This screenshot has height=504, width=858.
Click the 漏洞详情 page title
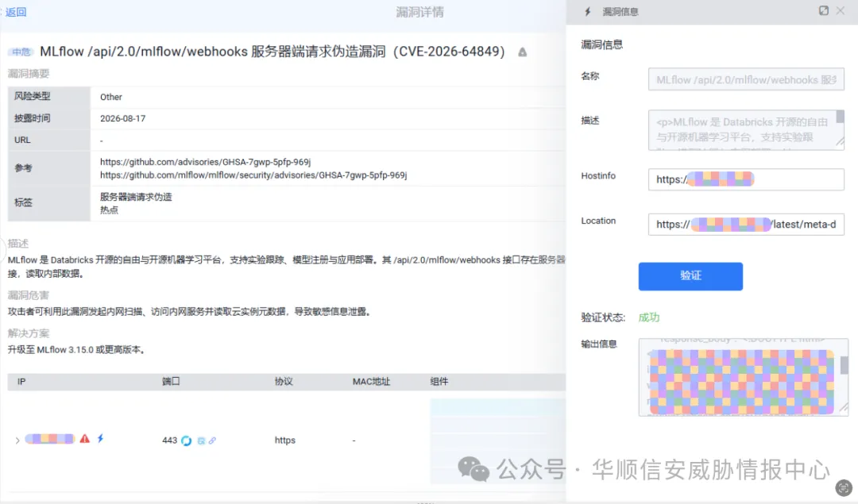pos(419,12)
